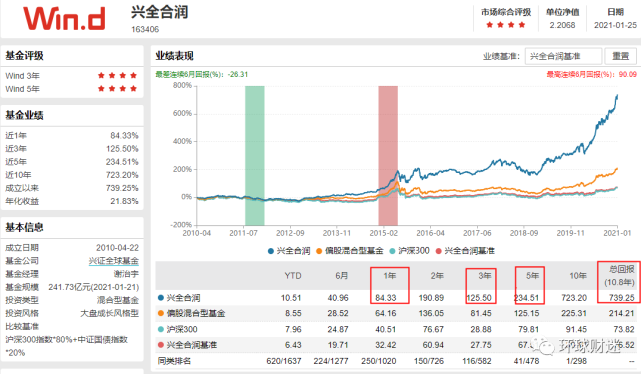Select the 3年 column header
Image resolution: width=641 pixels, height=374 pixels.
point(485,276)
